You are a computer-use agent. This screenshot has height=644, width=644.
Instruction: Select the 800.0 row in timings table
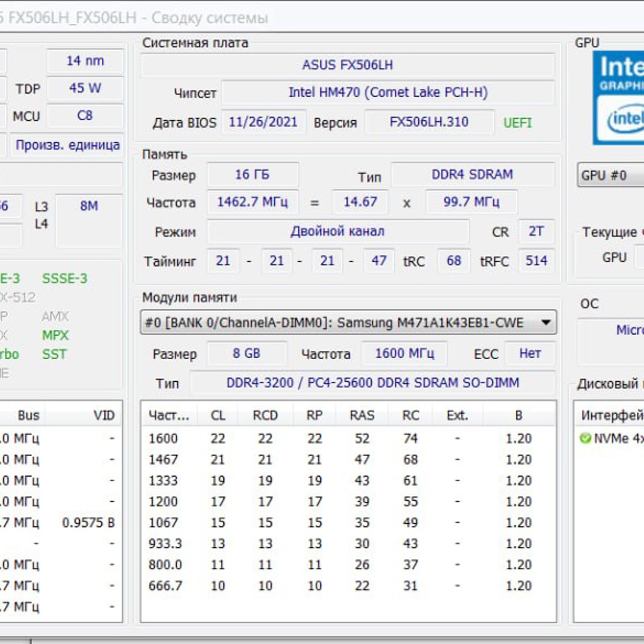click(348, 565)
